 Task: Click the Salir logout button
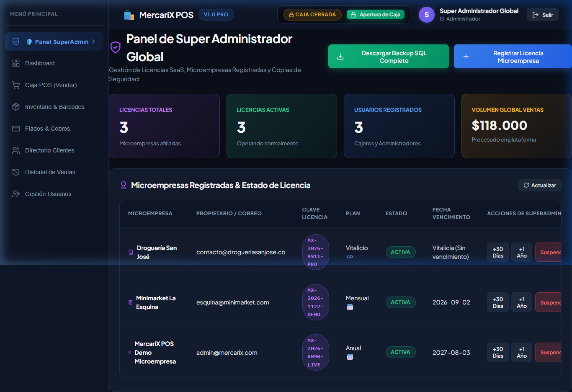click(x=543, y=15)
